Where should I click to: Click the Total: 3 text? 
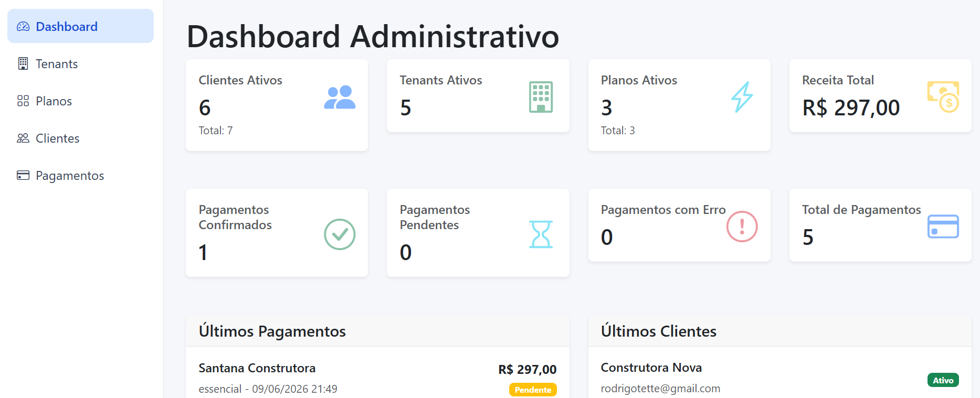(x=618, y=131)
